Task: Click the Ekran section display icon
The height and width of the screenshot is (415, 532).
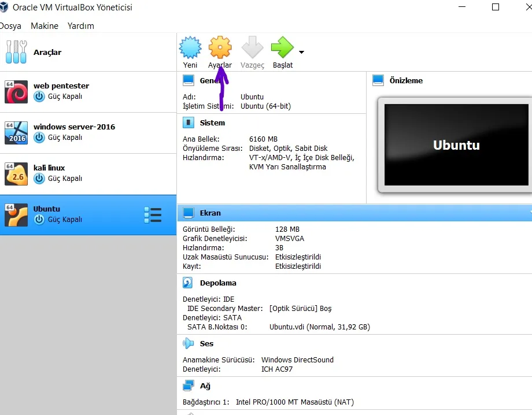Action: (189, 213)
